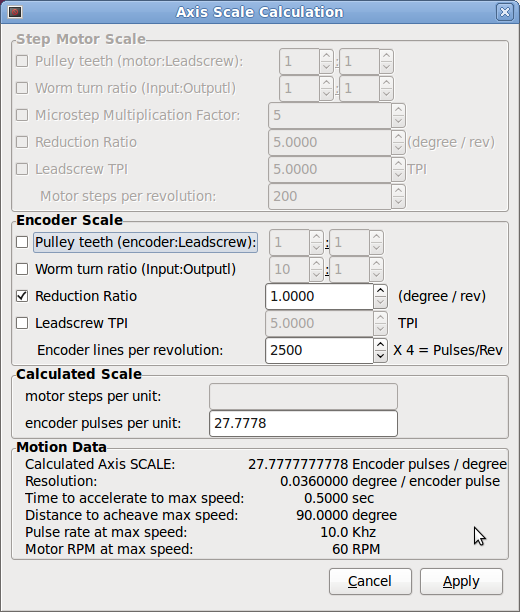The width and height of the screenshot is (520, 612).
Task: Cancel the axis scale calculation
Action: [370, 581]
